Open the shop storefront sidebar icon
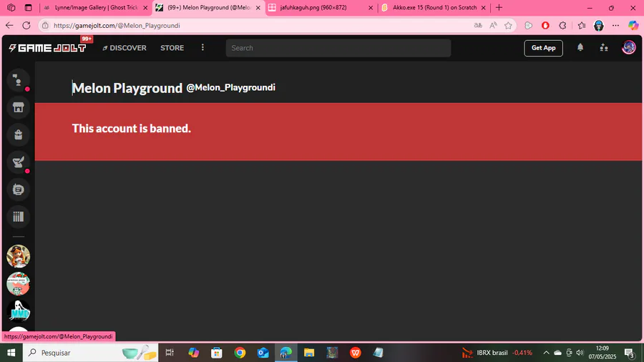Screen dimensions: 644x362 (x=18, y=107)
